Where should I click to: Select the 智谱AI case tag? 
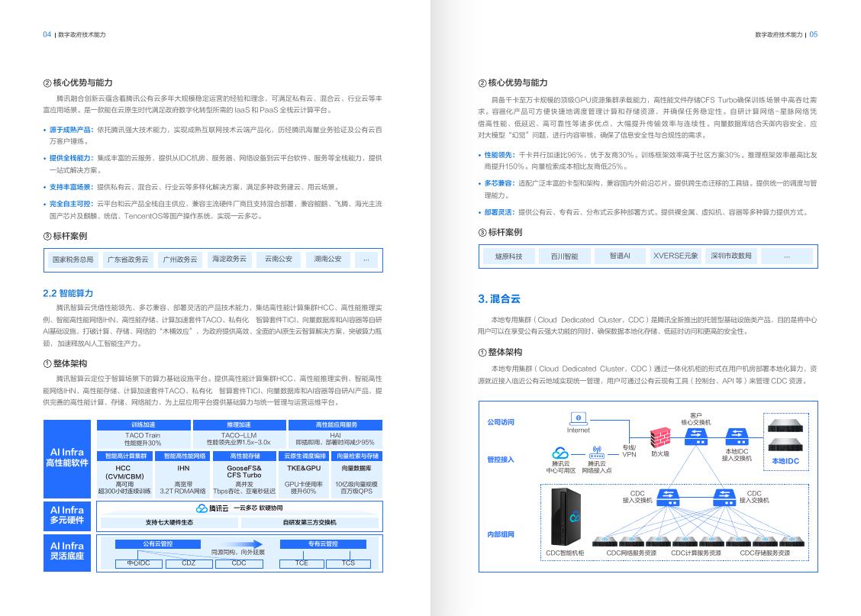(x=622, y=256)
